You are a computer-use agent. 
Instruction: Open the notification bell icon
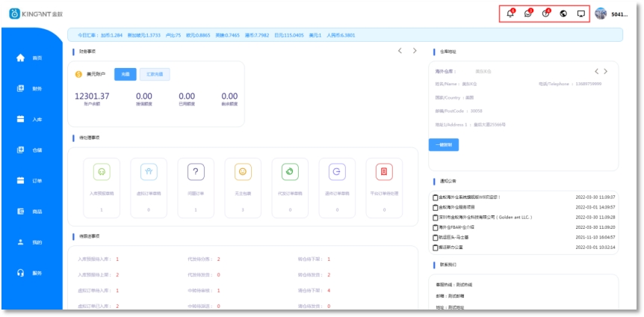(x=511, y=13)
